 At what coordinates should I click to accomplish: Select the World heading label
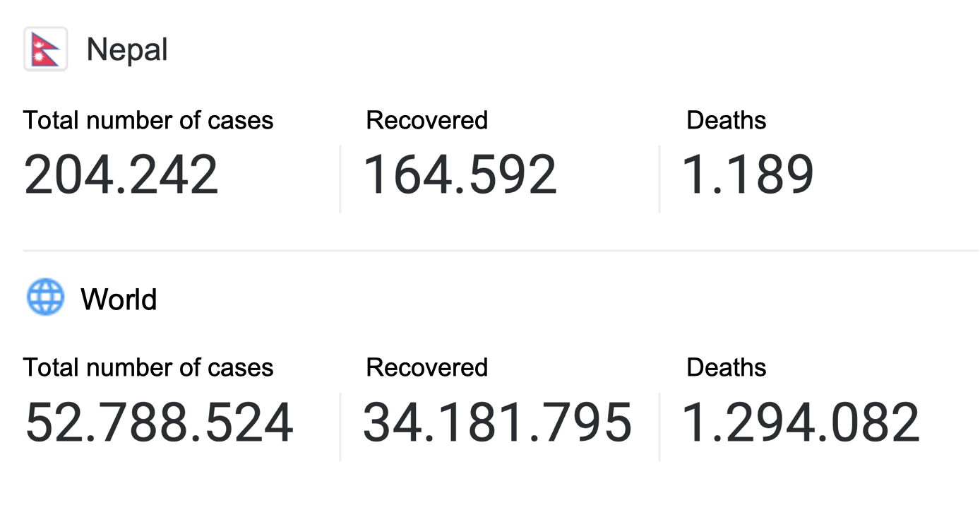click(119, 299)
